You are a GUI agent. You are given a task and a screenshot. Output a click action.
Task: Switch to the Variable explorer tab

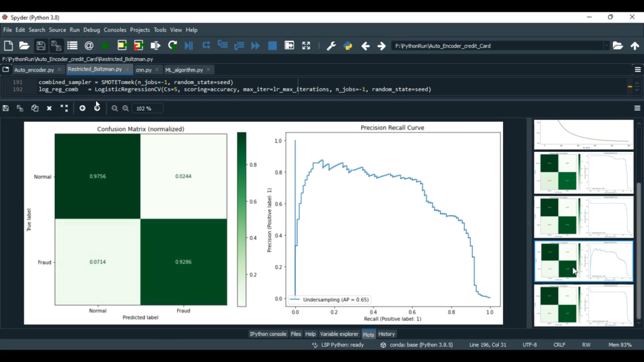[x=339, y=334]
